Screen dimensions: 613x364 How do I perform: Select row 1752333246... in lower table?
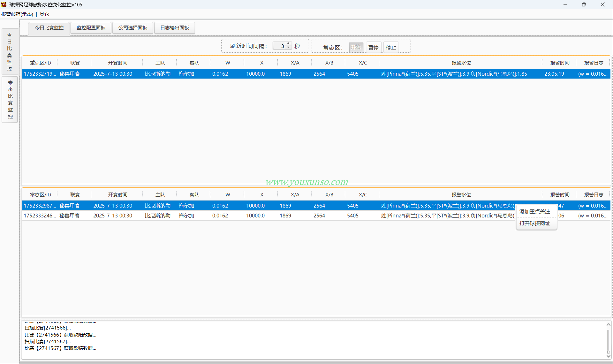[316, 216]
